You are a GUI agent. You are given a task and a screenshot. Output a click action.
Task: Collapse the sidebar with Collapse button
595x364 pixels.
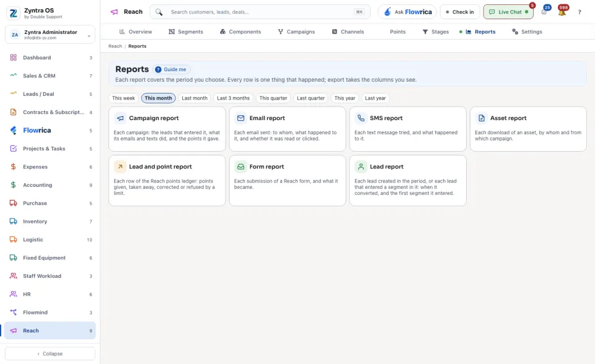[x=50, y=353]
